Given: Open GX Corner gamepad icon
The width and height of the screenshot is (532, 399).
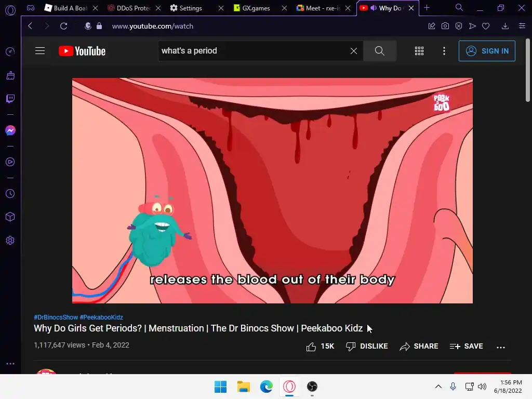Looking at the screenshot, I should pyautogui.click(x=31, y=8).
